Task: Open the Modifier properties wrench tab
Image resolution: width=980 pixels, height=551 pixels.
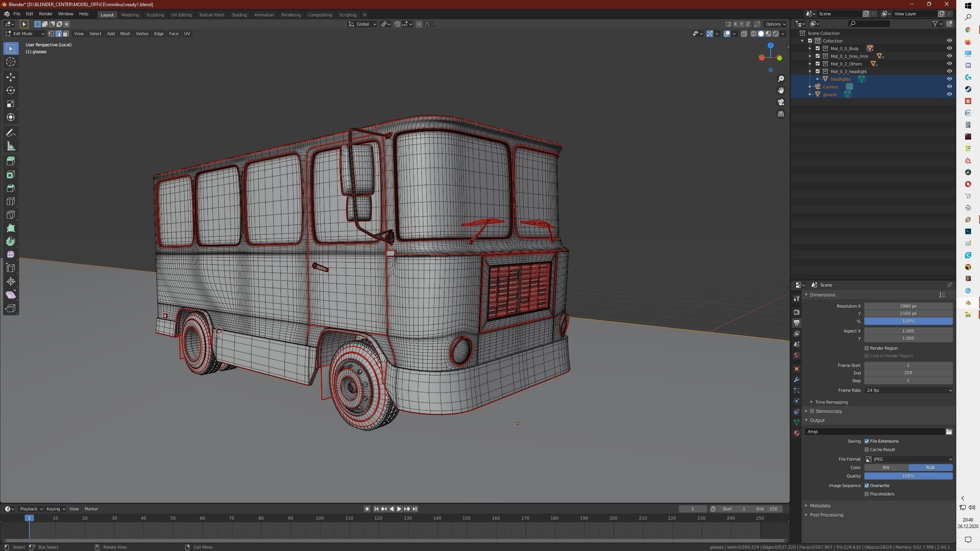Action: coord(797,380)
